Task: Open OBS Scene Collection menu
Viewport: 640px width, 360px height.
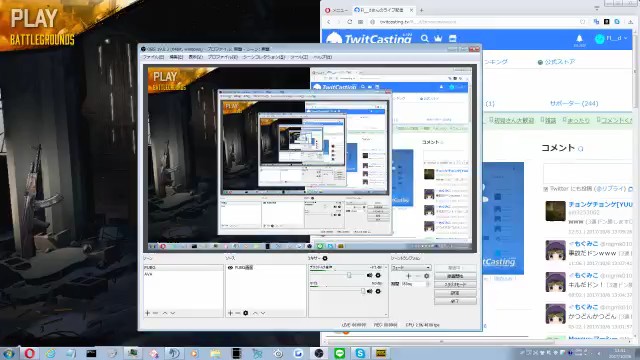Action: (264, 57)
